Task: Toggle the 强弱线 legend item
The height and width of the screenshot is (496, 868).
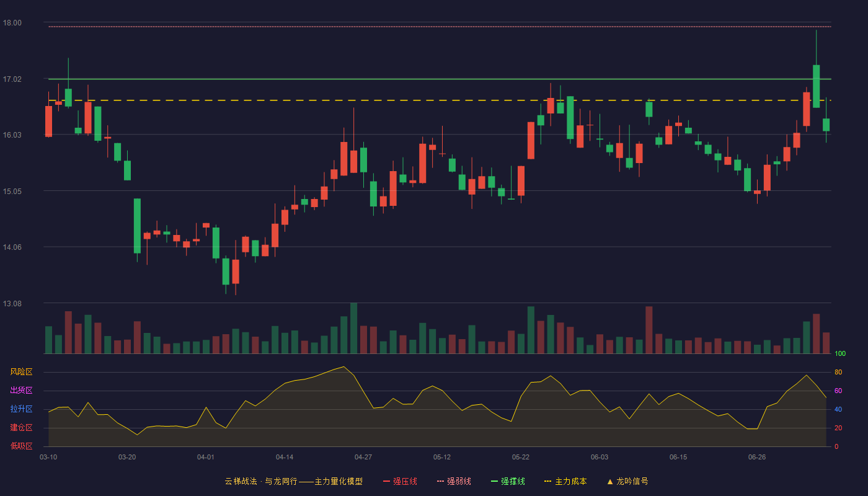Action: coord(454,481)
